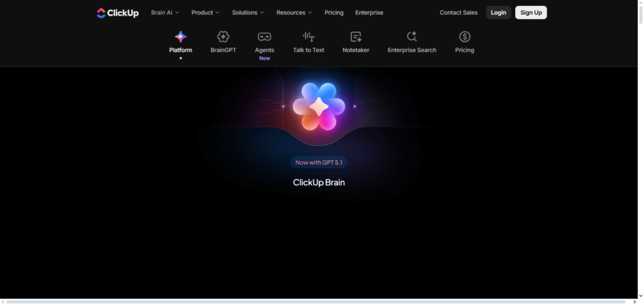Switch to the Notetaker tab label
Screen dimensions: 644x305
(x=356, y=50)
